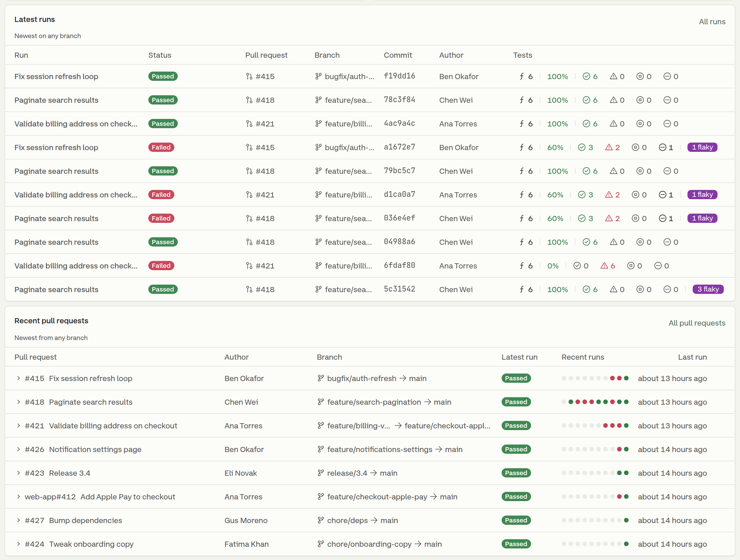740x560 pixels.
Task: Click Last run column header
Action: click(692, 357)
